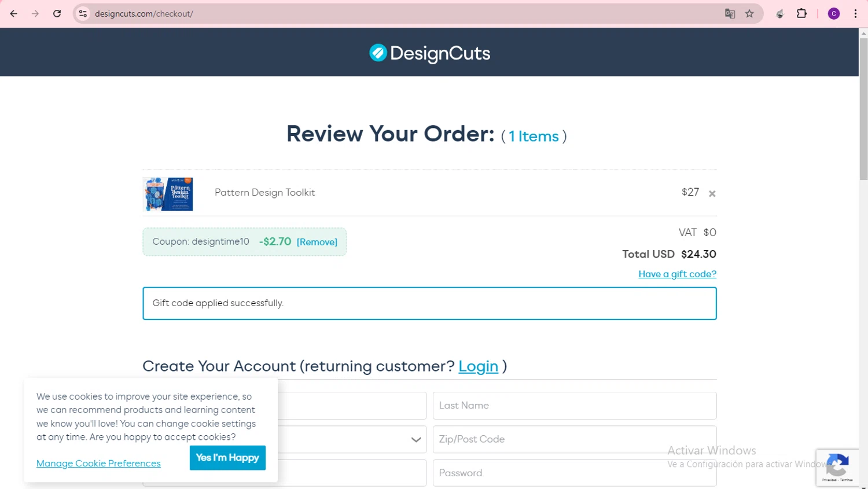Reload the checkout page
The height and width of the screenshot is (489, 868).
(57, 14)
